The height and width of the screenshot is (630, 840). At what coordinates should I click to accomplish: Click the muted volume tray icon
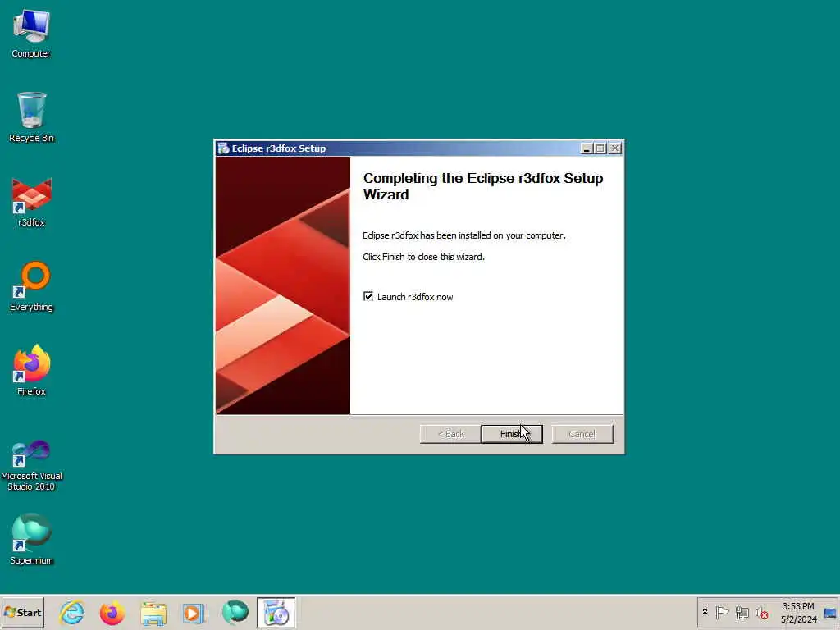762,612
